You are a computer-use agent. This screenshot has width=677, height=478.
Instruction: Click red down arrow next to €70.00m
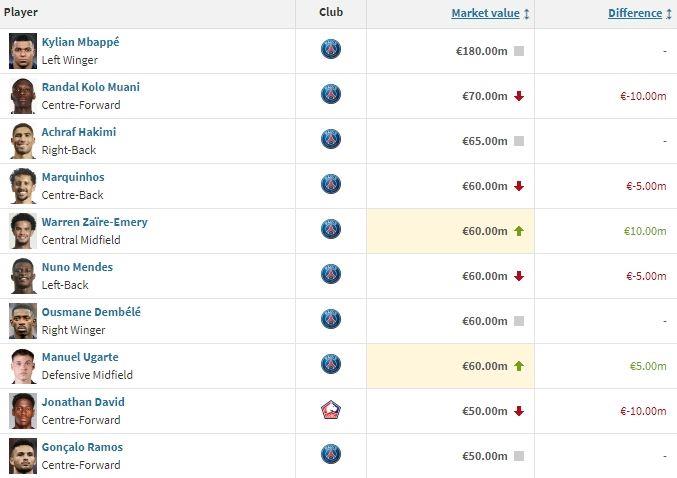(x=519, y=96)
